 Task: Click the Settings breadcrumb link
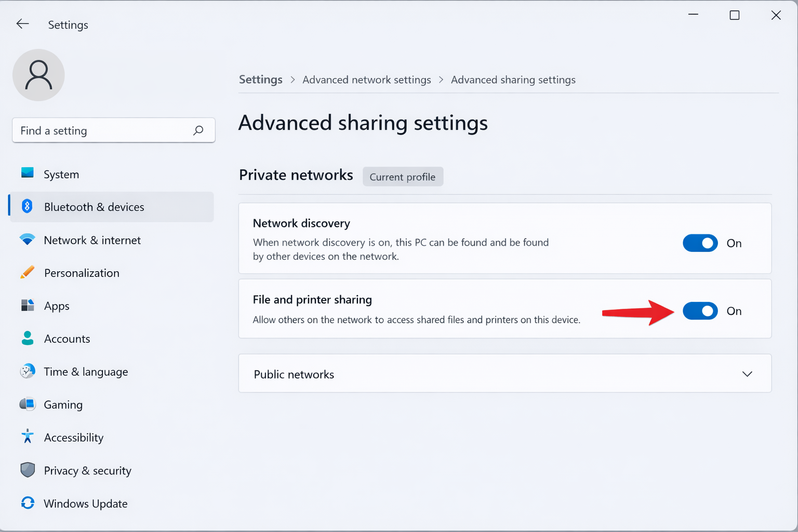260,79
